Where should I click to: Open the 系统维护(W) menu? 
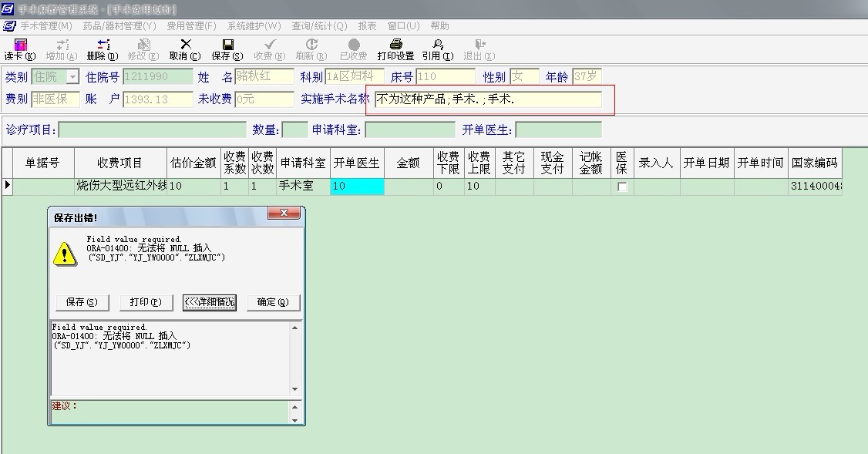coord(254,26)
